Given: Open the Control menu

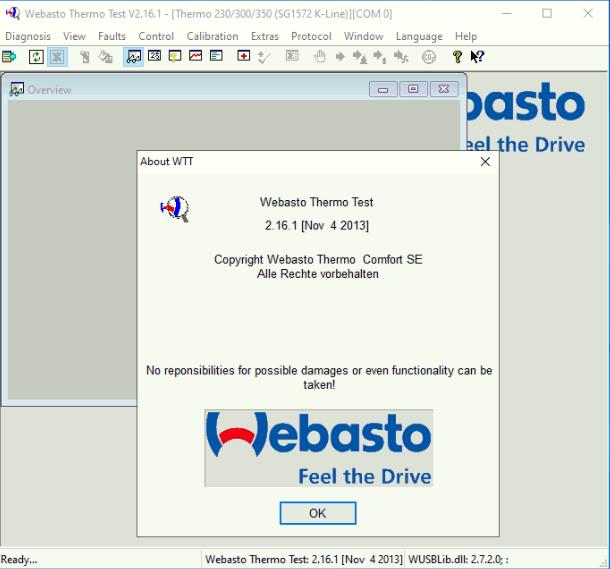Looking at the screenshot, I should (x=156, y=36).
